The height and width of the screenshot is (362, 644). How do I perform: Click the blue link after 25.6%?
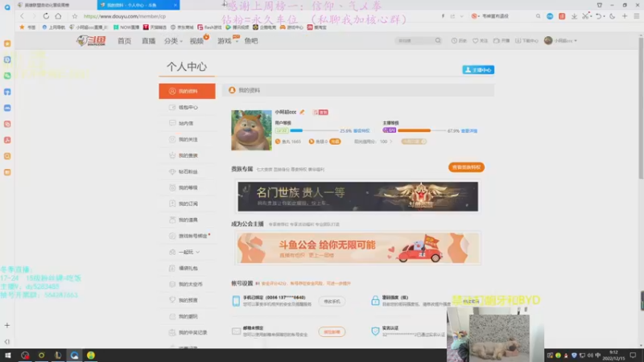[361, 131]
